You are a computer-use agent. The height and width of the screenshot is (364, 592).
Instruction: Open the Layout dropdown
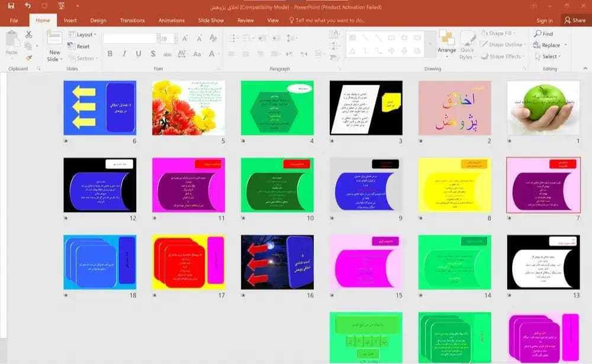pyautogui.click(x=82, y=34)
